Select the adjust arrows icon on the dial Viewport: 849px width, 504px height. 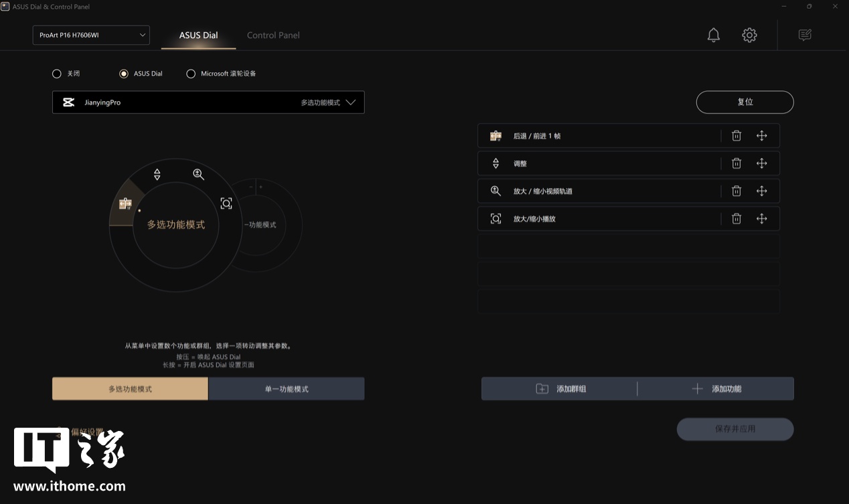[157, 175]
